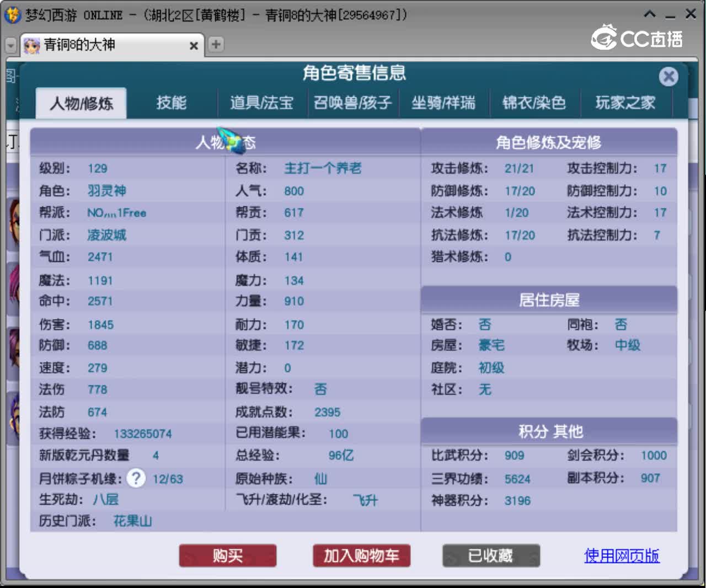
Task: Switch to the 人物/修炼 tab
Action: coord(81,103)
